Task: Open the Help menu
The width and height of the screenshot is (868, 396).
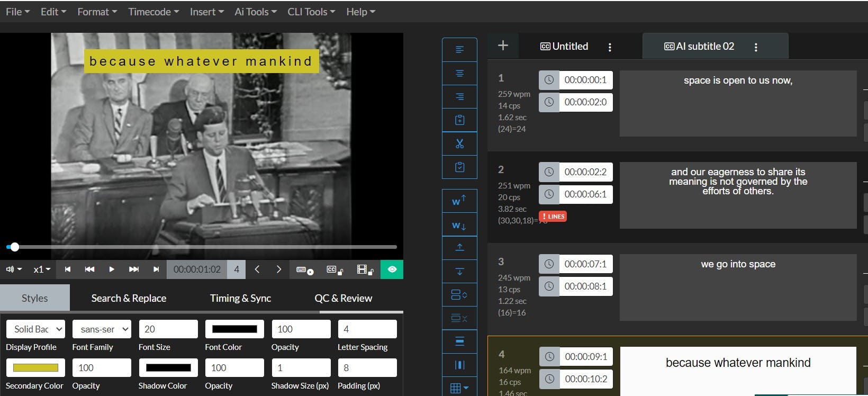Action: pos(360,12)
